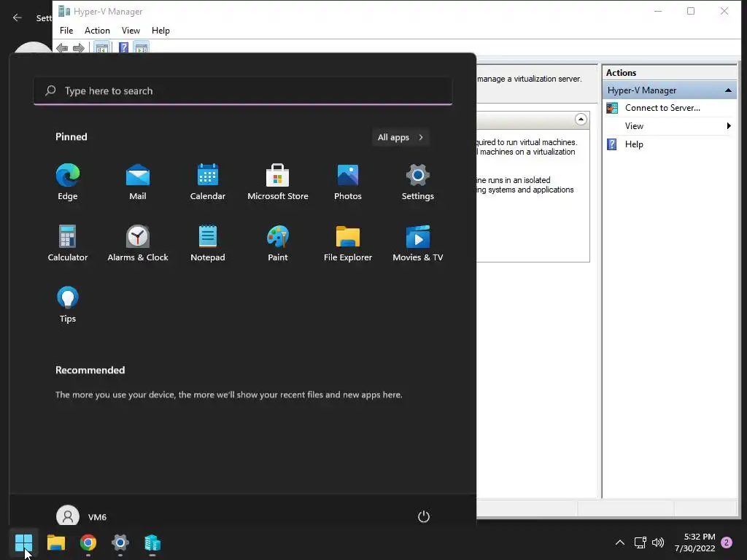The height and width of the screenshot is (560, 747).
Task: Open the notification center badge
Action: pos(727,542)
